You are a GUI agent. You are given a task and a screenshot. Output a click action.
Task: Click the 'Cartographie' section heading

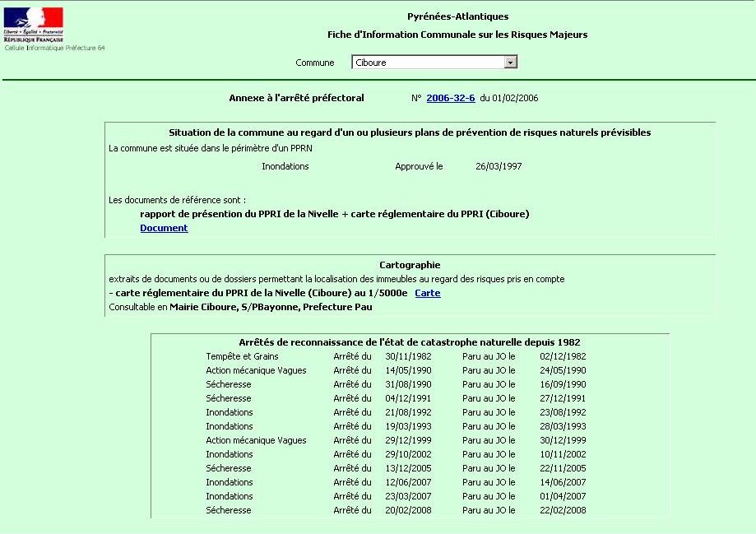tap(410, 265)
